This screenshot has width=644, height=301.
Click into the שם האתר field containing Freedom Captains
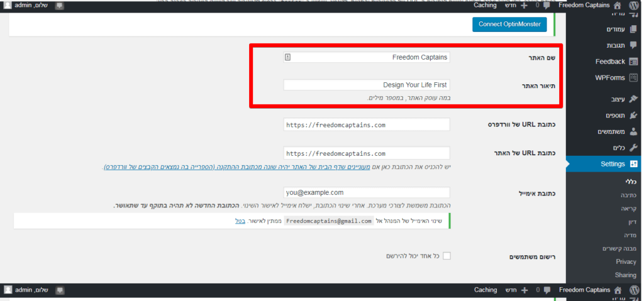pos(367,57)
